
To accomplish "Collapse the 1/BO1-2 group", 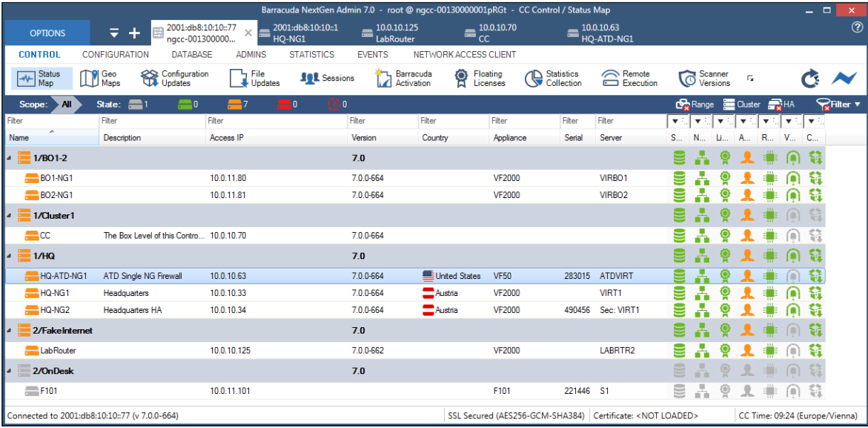I will point(9,159).
